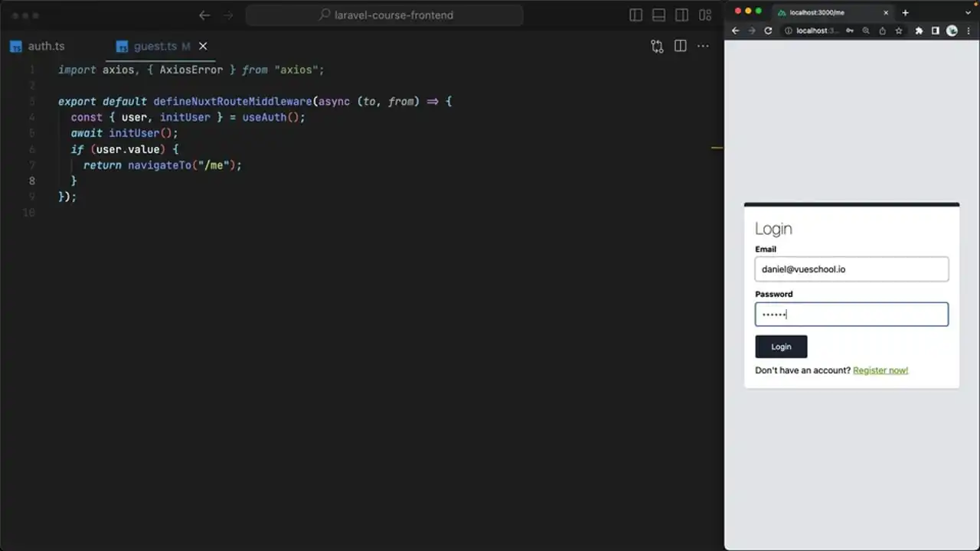Open the editor More Actions ellipsis
This screenshot has width=980, height=551.
(703, 46)
